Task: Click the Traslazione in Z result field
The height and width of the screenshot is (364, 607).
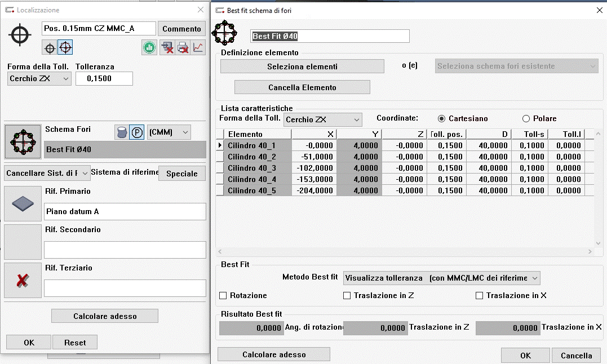Action: click(x=375, y=327)
